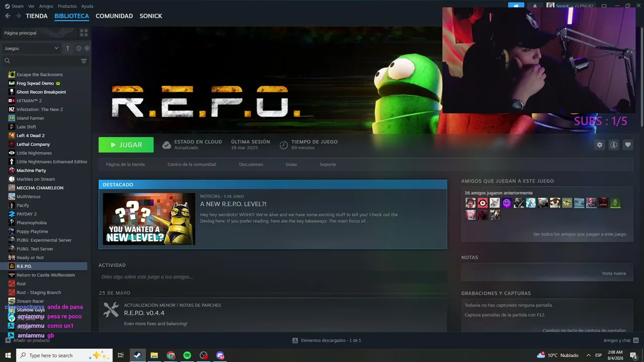Select Left 4 Dead 2 in the game list
Image resolution: width=644 pixels, height=362 pixels.
tap(30, 136)
